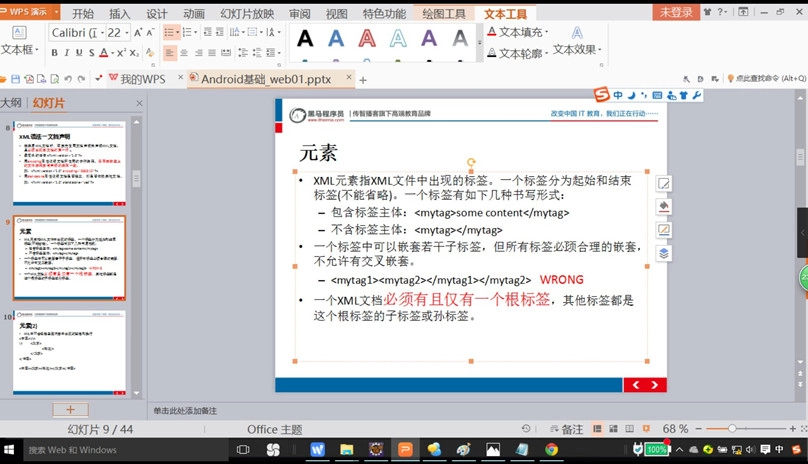
Task: Open the 插入 ribbon tab
Action: tap(120, 13)
